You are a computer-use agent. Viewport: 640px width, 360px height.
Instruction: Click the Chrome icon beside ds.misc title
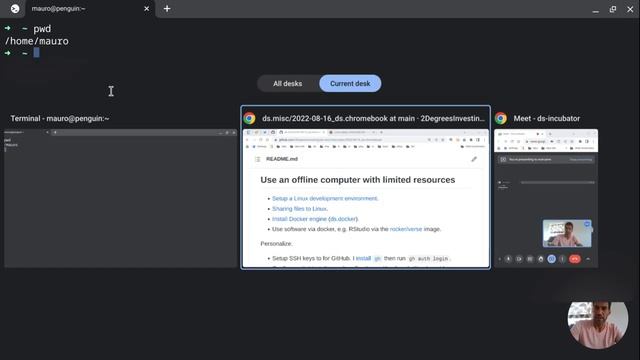[249, 118]
